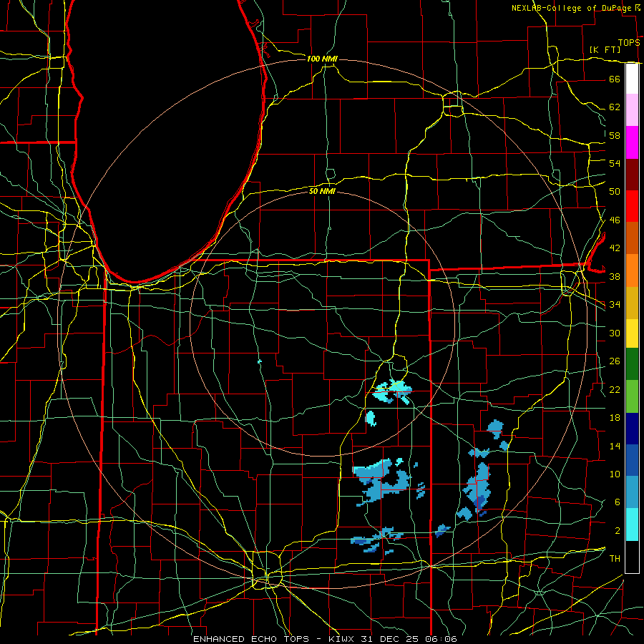
Task: Click the 46 legend value
Action: click(x=615, y=220)
